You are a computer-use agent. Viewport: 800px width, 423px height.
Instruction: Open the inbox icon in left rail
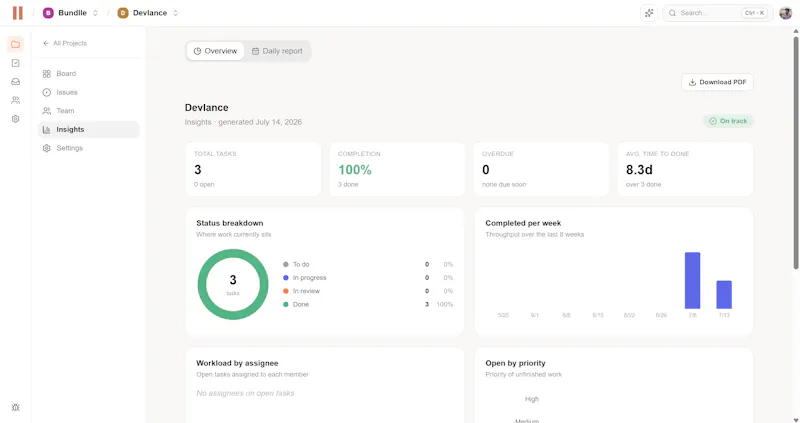[15, 82]
